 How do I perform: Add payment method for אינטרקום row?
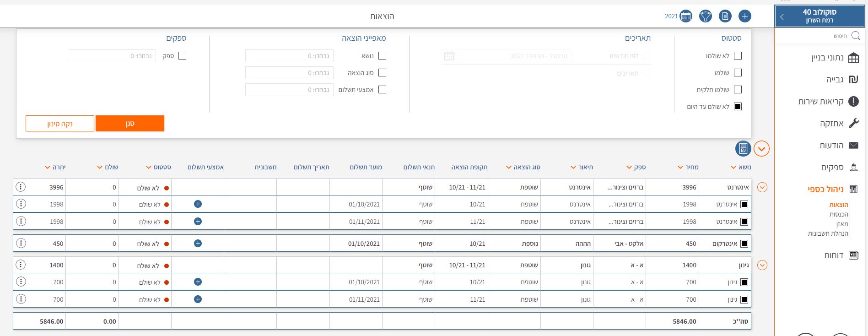(x=198, y=244)
